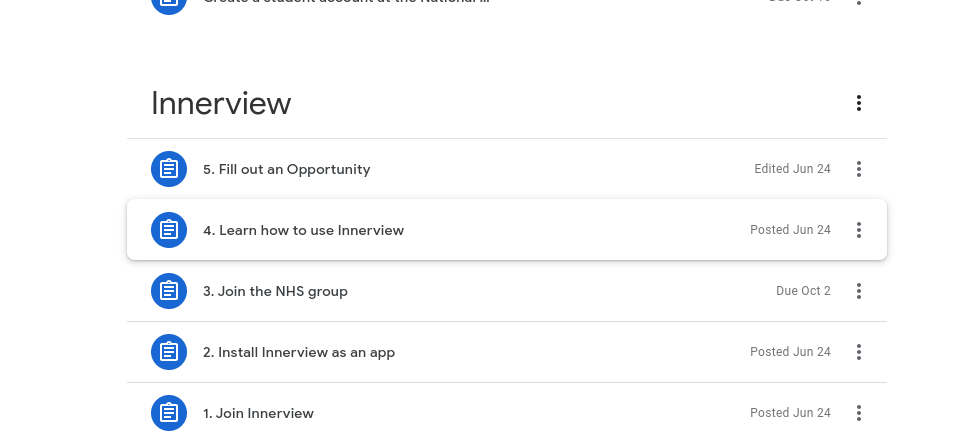Viewport: 953px width, 442px height.
Task: Click the assignment icon for Fill out an Opportunity
Action: pos(169,169)
